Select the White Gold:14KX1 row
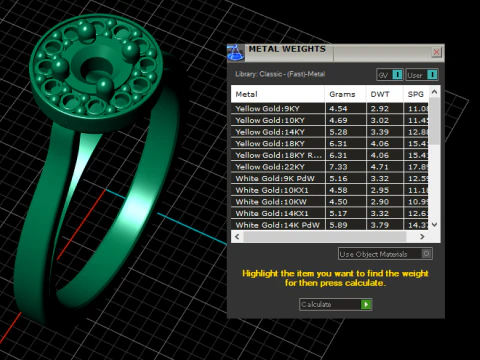The image size is (480, 360). tap(330, 213)
